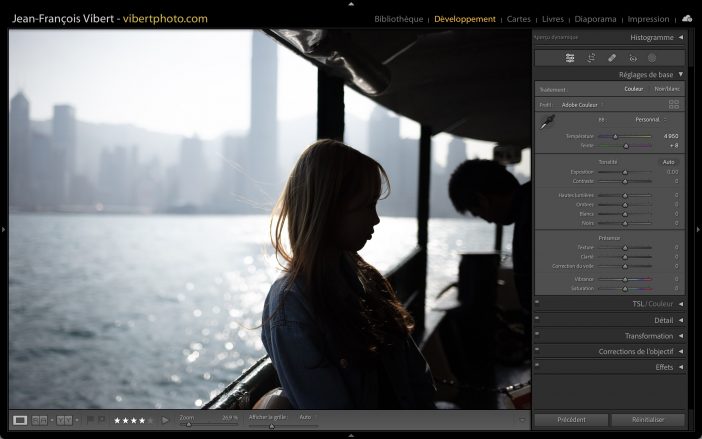Select the Red eye correction tool
The width and height of the screenshot is (702, 439).
(632, 58)
